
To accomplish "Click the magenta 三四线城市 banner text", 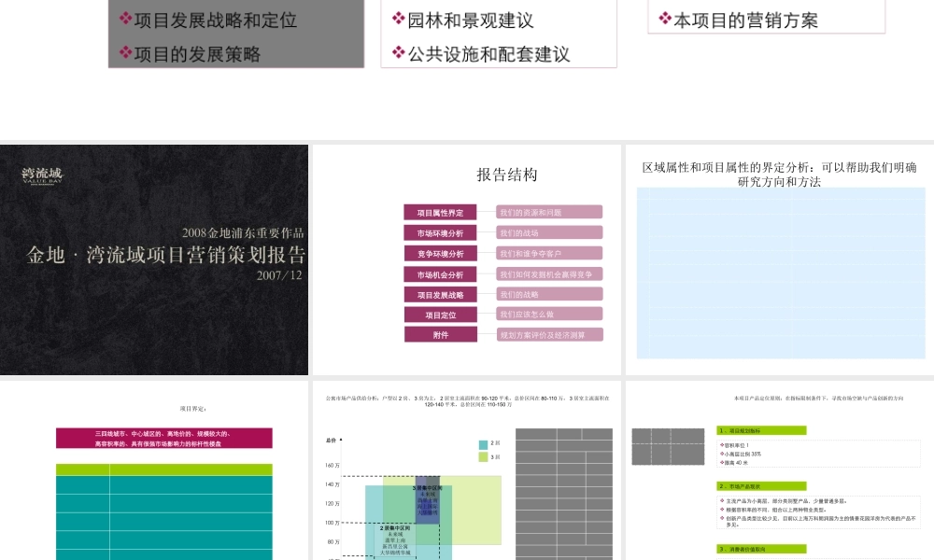I will [x=163, y=439].
